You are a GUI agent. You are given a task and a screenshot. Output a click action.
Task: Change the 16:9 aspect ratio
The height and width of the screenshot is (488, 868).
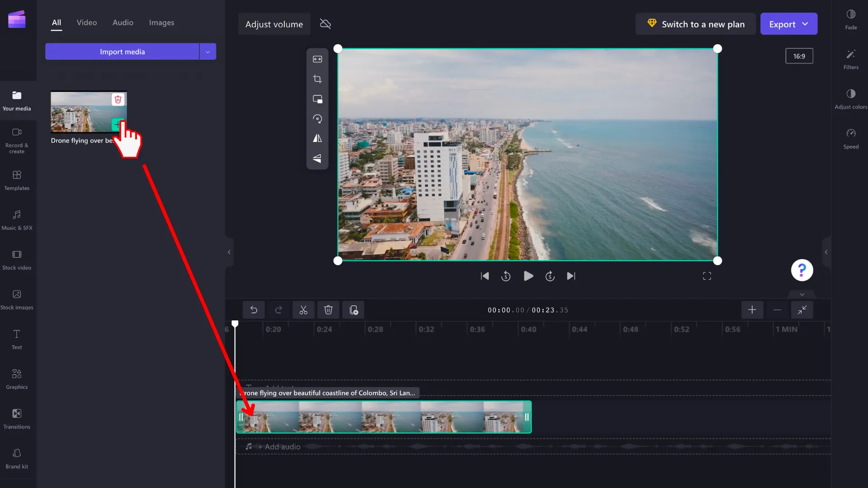[799, 56]
